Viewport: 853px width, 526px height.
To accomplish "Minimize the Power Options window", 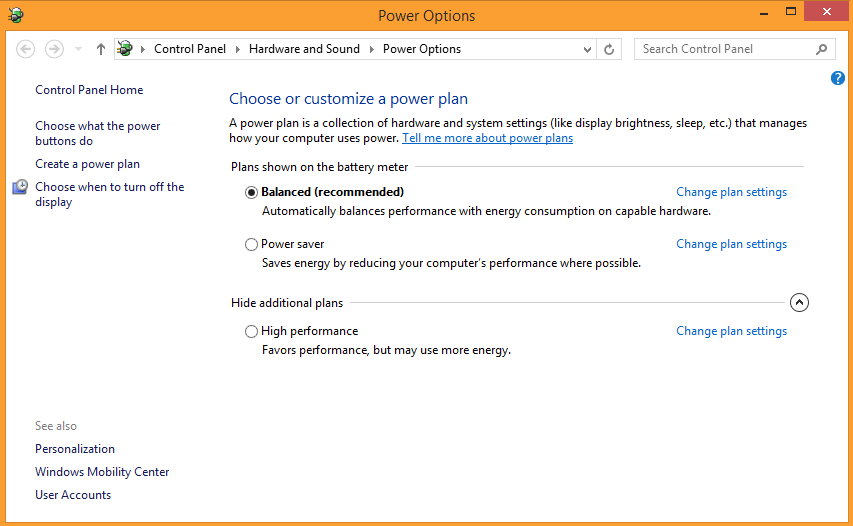I will (x=764, y=12).
